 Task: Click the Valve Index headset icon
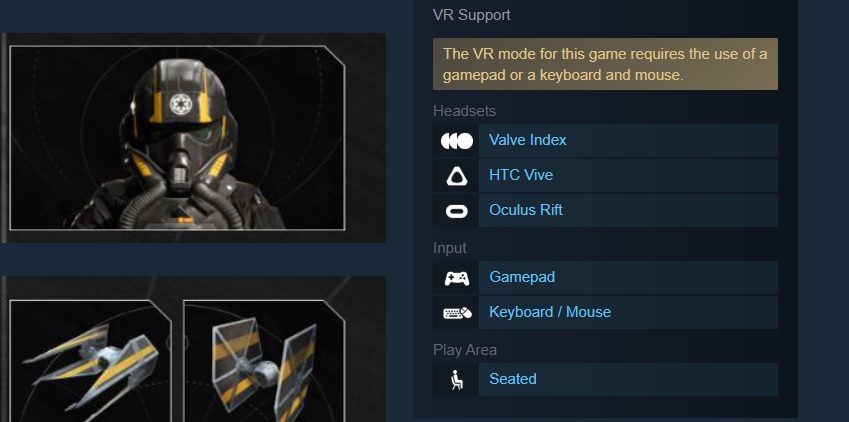click(456, 141)
